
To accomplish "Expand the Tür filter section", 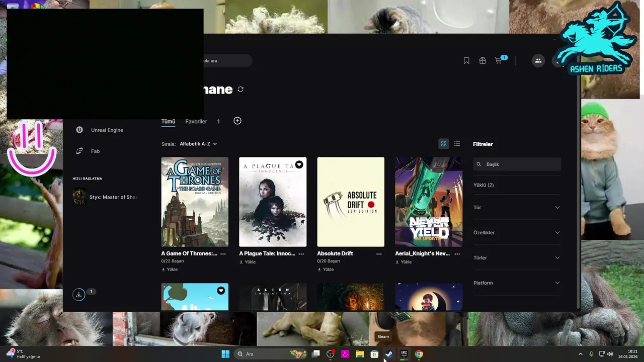I will (x=517, y=208).
